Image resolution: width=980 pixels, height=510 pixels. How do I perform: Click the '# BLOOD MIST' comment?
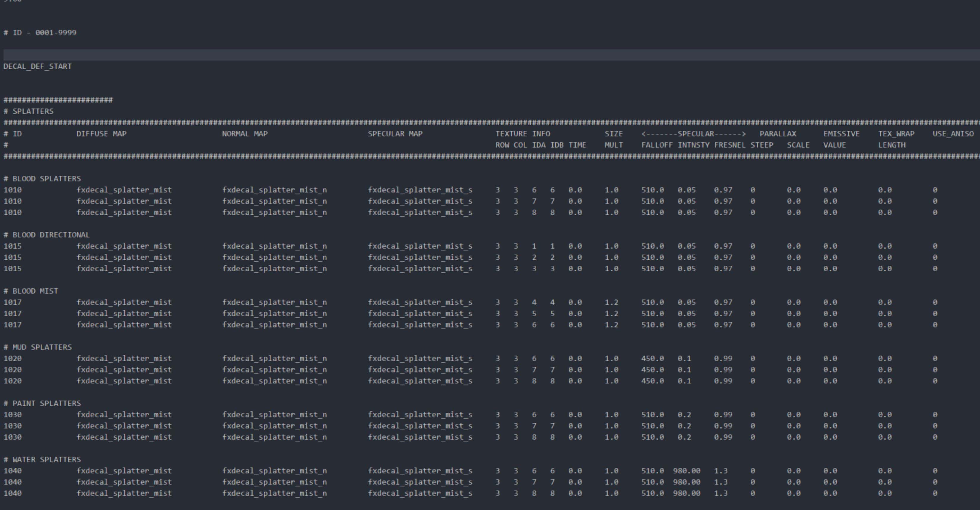[x=31, y=291]
